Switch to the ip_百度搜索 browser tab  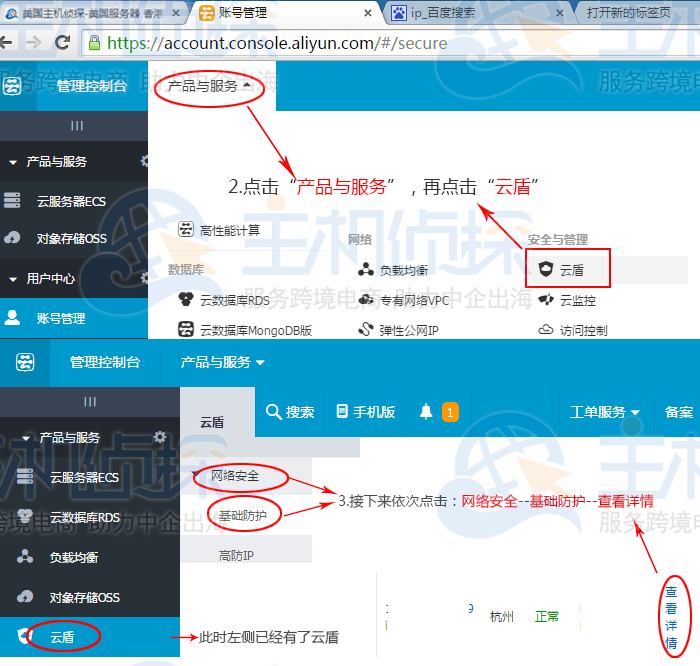click(477, 13)
